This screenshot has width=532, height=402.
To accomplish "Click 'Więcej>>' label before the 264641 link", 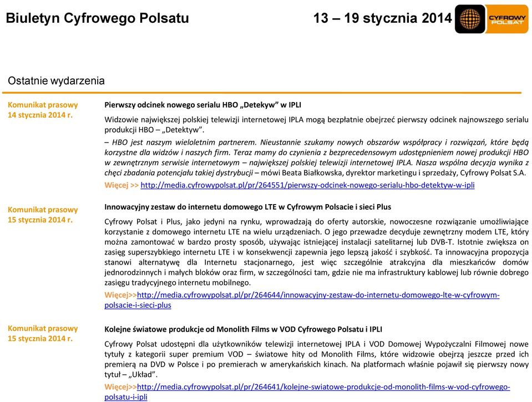I will pyautogui.click(x=120, y=386).
